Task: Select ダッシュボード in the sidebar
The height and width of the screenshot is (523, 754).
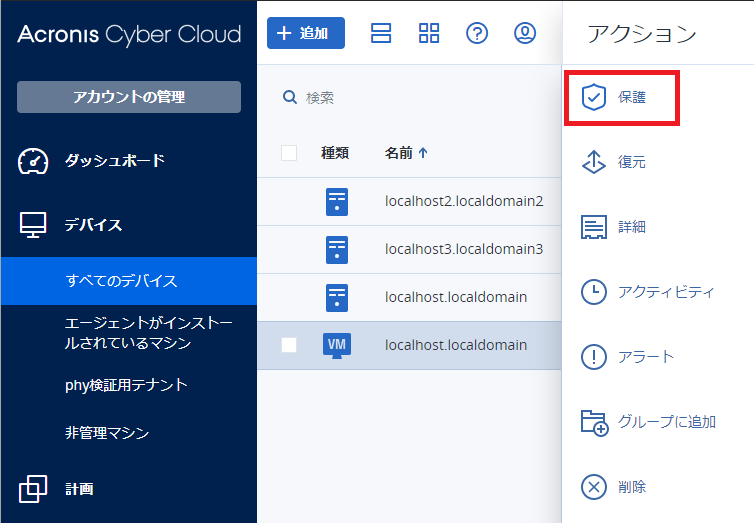Action: (x=114, y=161)
